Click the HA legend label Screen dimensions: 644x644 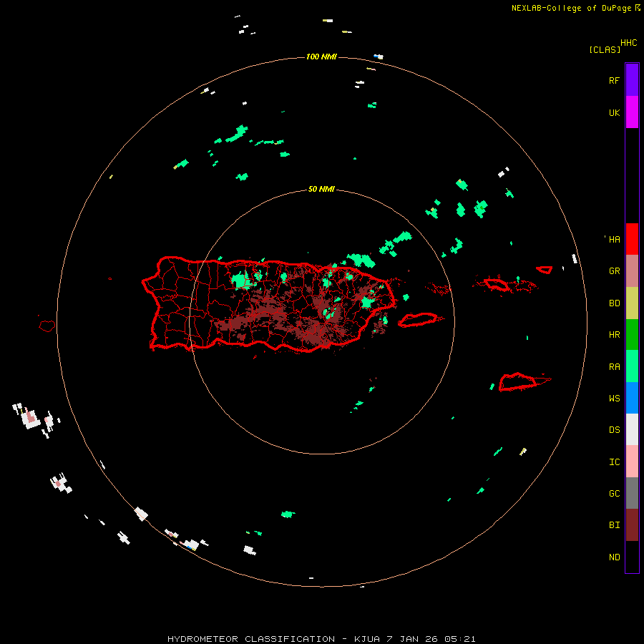click(614, 239)
